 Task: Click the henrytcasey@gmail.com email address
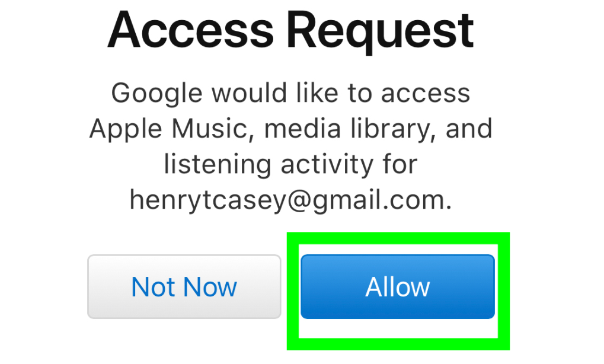[290, 201]
